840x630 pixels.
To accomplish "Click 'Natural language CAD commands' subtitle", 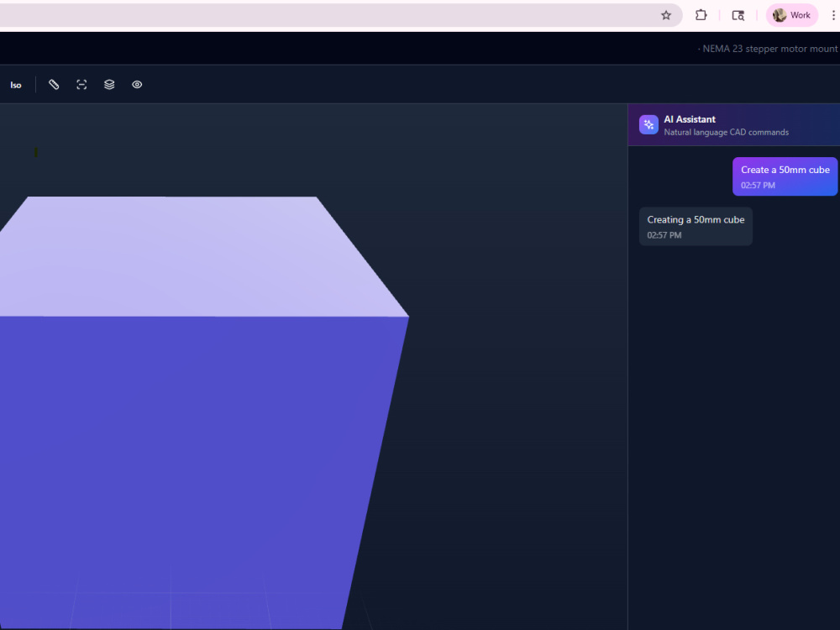I will (726, 133).
